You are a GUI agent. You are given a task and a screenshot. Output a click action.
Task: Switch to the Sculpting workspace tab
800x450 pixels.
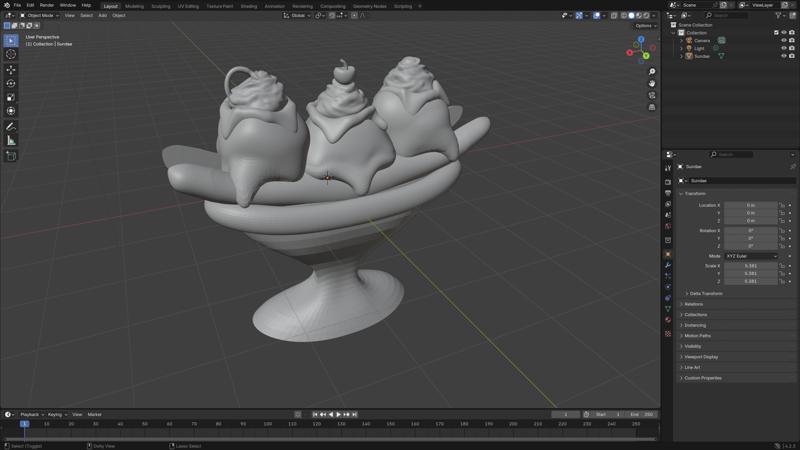click(x=160, y=6)
